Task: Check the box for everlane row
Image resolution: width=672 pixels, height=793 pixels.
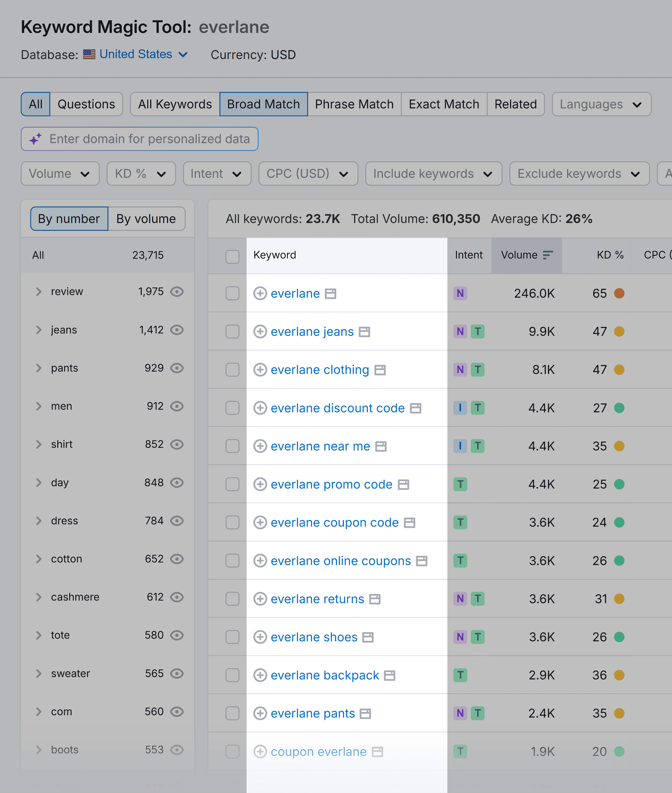Action: click(x=232, y=293)
